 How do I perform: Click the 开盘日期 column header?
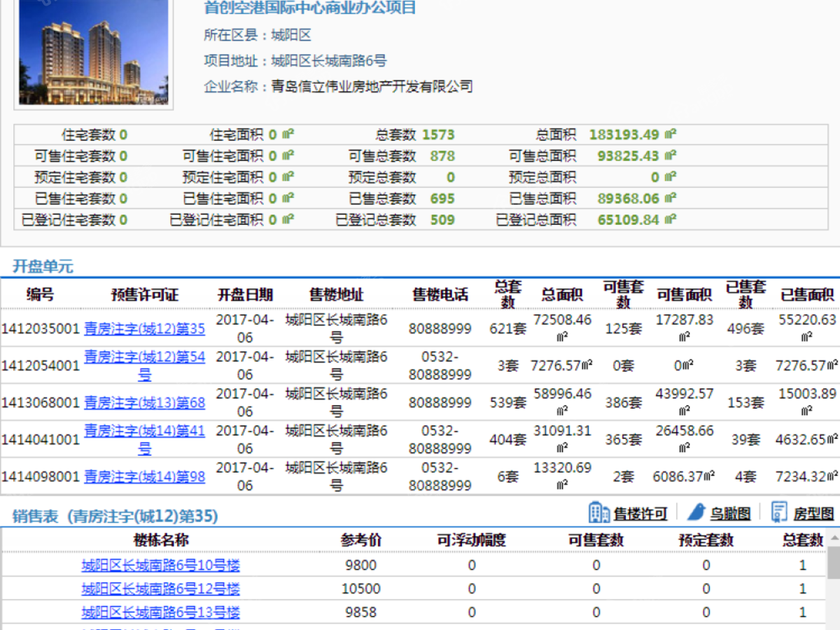(245, 295)
